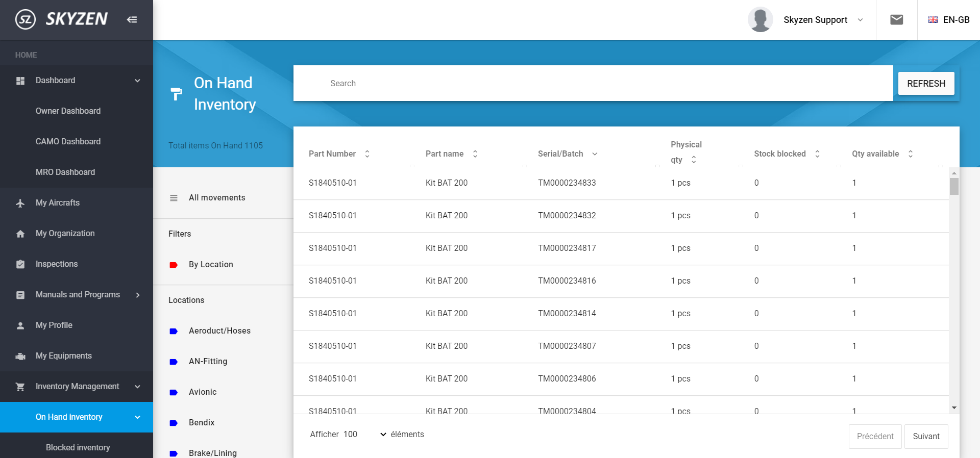This screenshot has height=458, width=980.
Task: Filter By Location
Action: click(x=211, y=264)
